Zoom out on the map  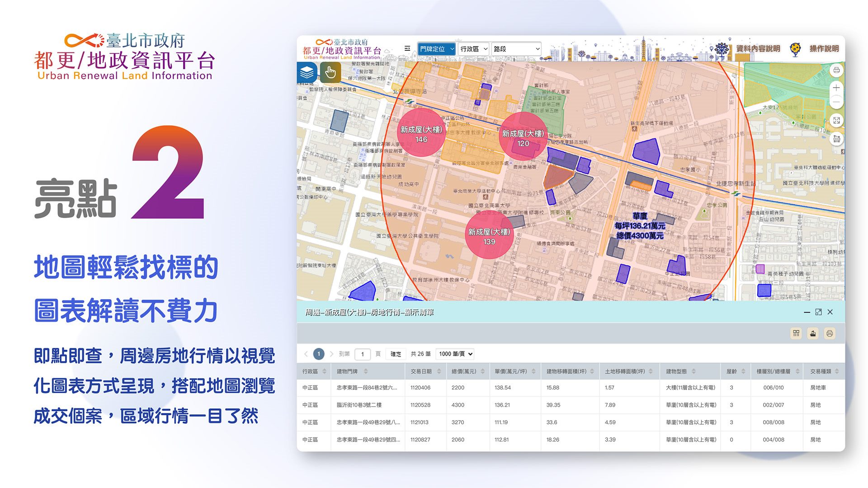click(x=836, y=102)
